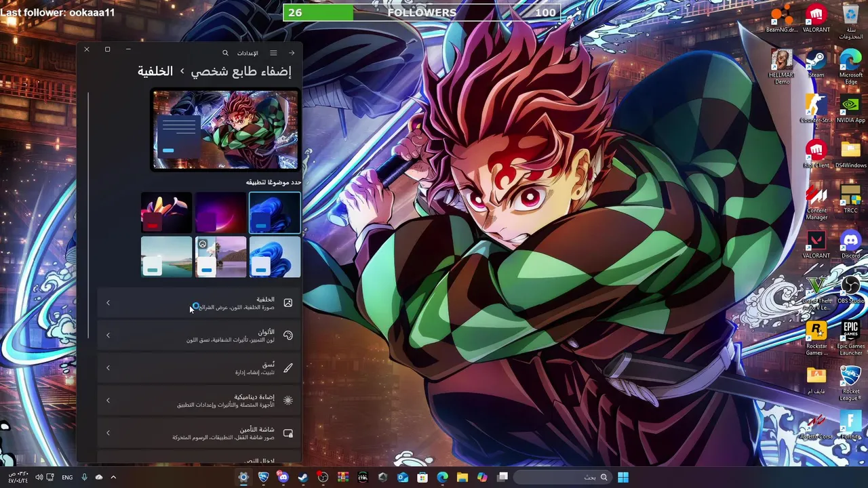Open File Explorer from taskbar

click(462, 477)
